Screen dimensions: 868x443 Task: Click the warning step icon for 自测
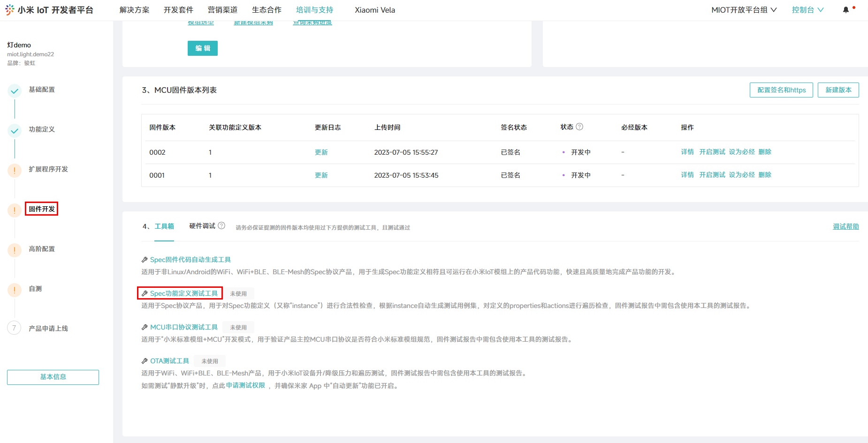point(15,290)
